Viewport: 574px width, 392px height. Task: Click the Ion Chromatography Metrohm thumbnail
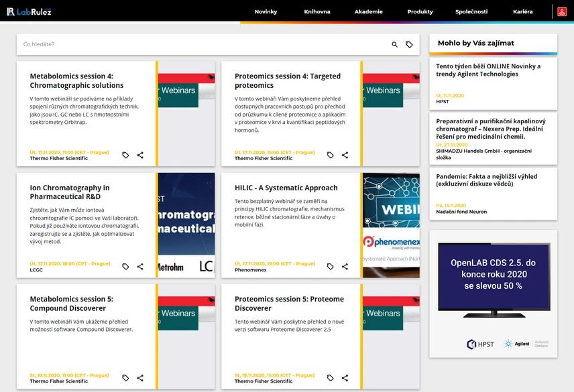tap(186, 225)
